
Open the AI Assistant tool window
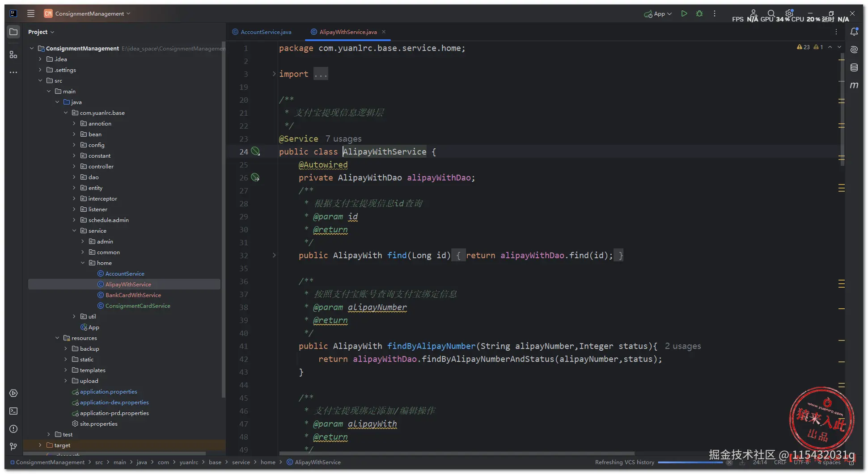click(854, 50)
